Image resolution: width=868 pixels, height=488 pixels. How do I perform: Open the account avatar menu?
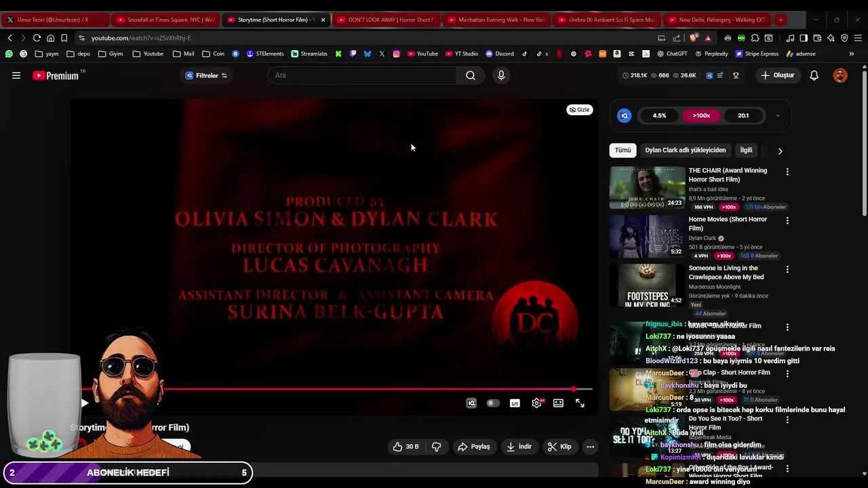(x=840, y=75)
